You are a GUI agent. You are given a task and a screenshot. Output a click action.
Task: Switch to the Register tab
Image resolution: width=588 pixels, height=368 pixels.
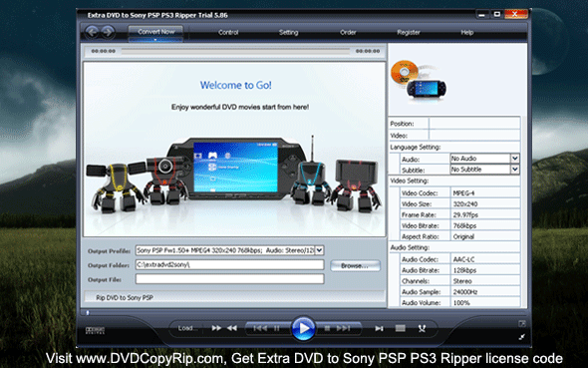(409, 32)
